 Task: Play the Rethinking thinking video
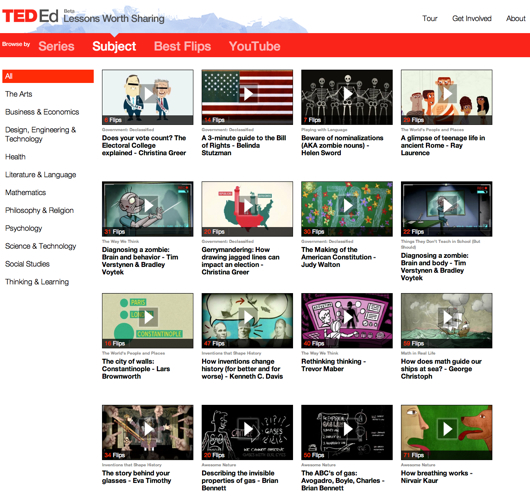348,317
